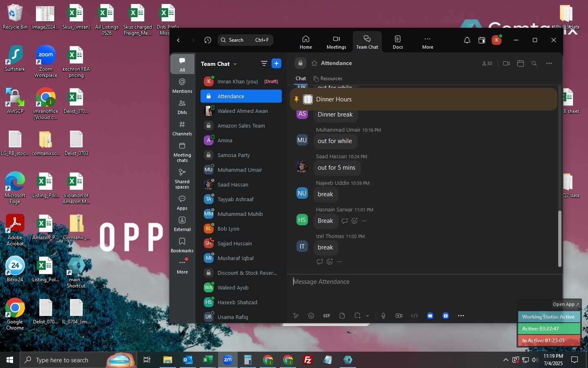Schedule a meeting from the channel header

coord(521,63)
